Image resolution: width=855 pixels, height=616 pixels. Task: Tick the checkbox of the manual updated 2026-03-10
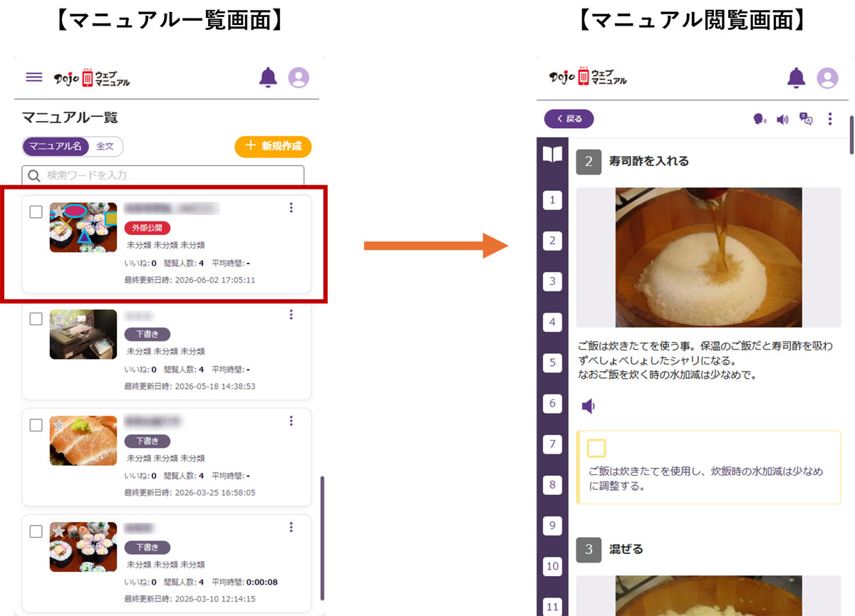click(x=36, y=531)
